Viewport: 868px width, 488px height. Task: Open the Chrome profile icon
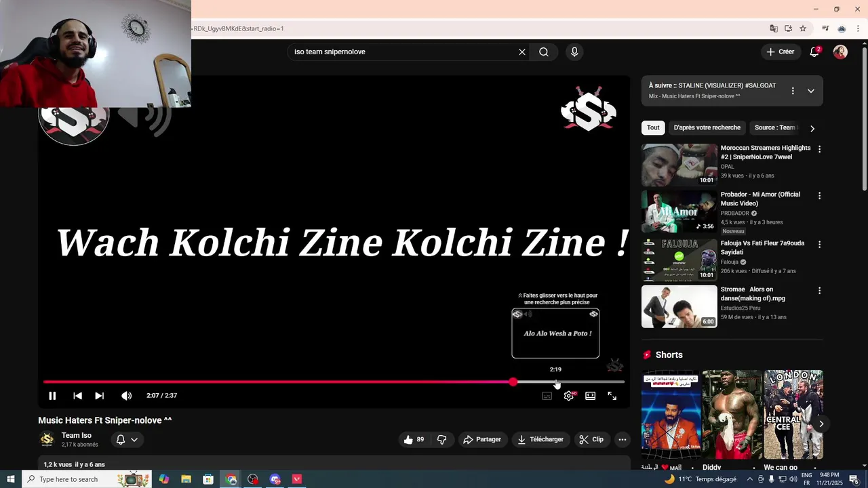click(842, 28)
